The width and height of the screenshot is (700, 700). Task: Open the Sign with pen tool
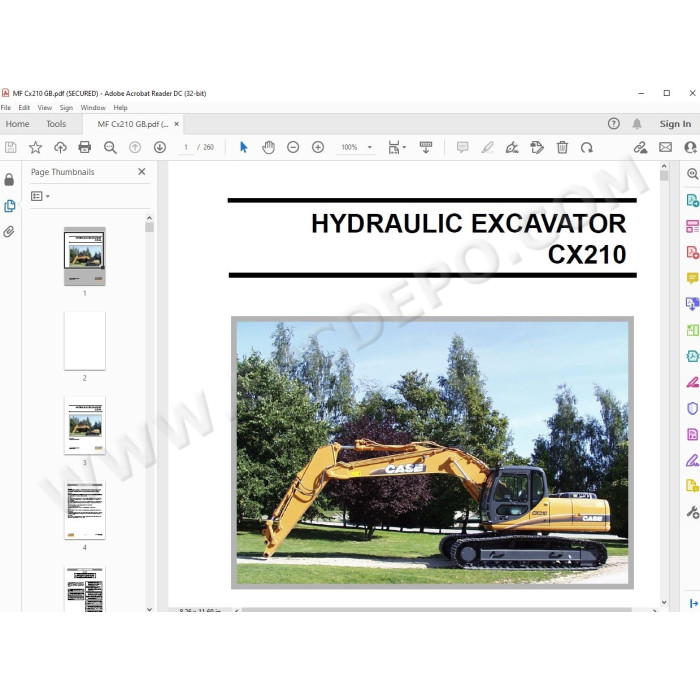(512, 147)
